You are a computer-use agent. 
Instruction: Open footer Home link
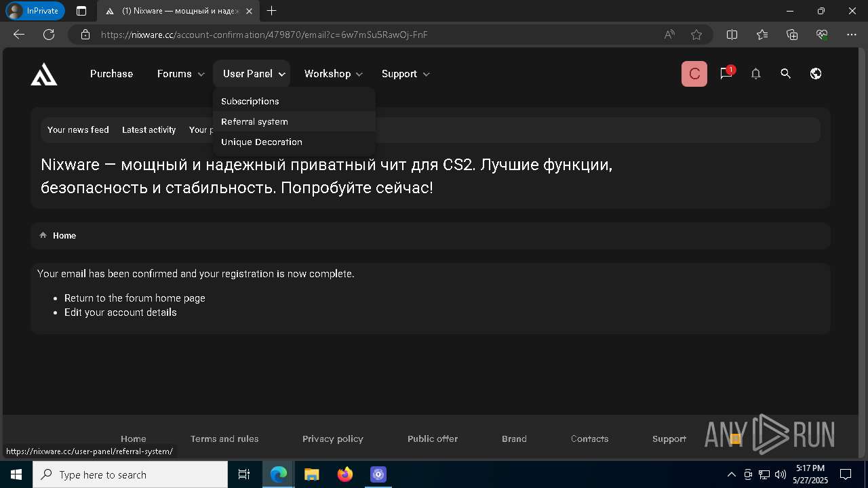pos(134,439)
